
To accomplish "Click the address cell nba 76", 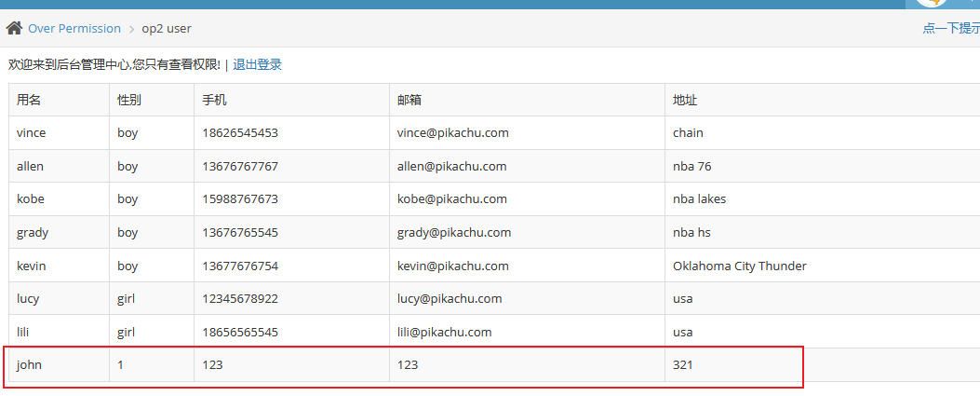I will tap(692, 167).
